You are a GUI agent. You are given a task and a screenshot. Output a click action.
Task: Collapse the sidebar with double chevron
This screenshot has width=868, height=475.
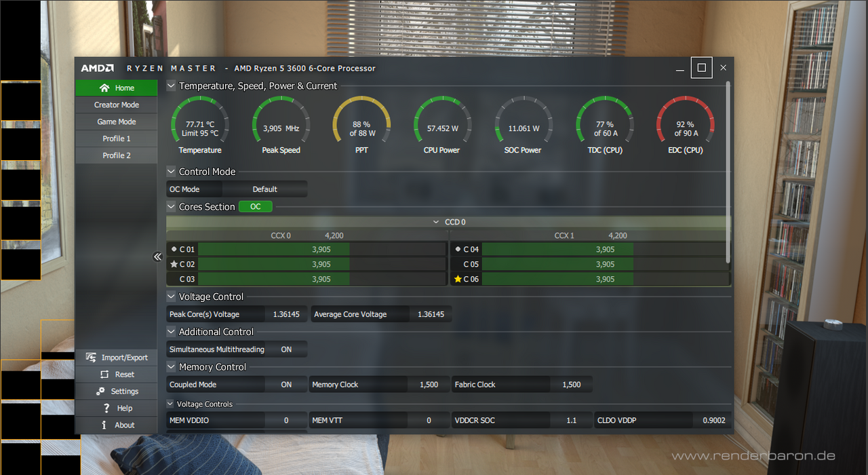(157, 256)
